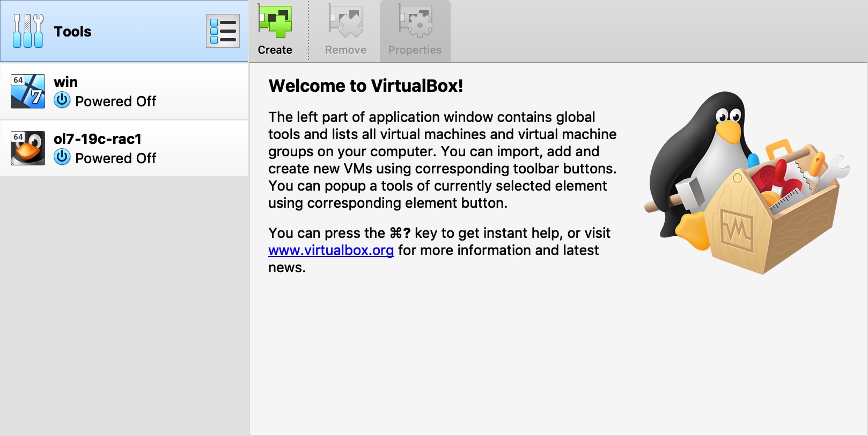The width and height of the screenshot is (868, 436).
Task: Click Powered Off status of ol7-19c-rac1
Action: point(116,158)
